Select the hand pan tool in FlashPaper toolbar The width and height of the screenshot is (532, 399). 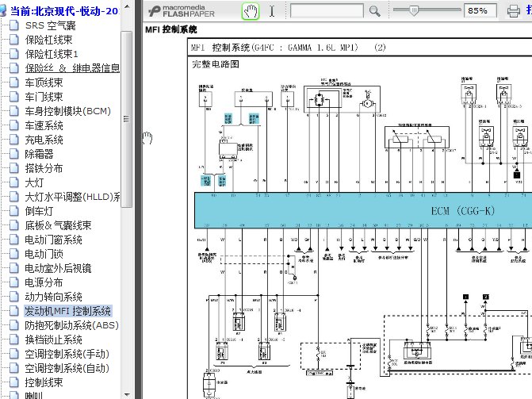pyautogui.click(x=251, y=11)
